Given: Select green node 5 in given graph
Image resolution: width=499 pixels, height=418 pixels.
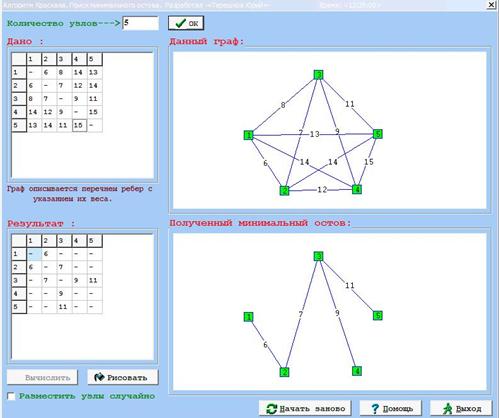Looking at the screenshot, I should (x=377, y=134).
